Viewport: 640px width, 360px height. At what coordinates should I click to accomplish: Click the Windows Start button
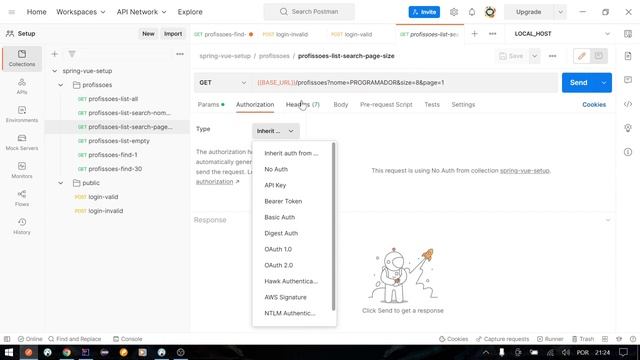click(9, 352)
